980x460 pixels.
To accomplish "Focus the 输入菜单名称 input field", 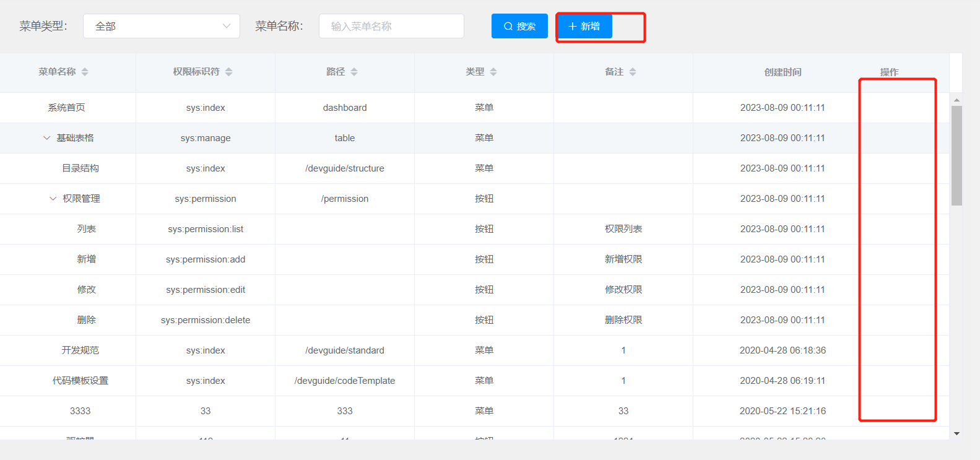I will pos(391,26).
